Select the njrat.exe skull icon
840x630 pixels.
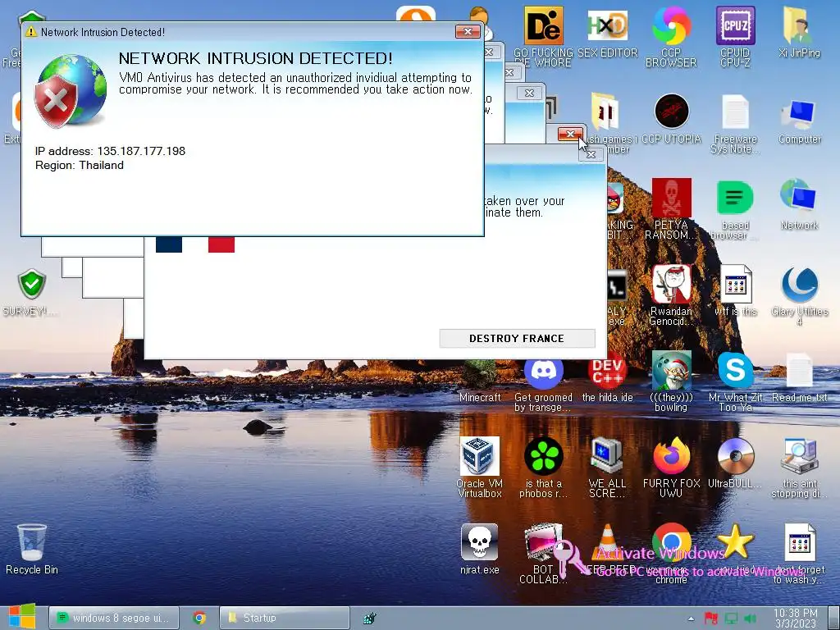tap(479, 542)
